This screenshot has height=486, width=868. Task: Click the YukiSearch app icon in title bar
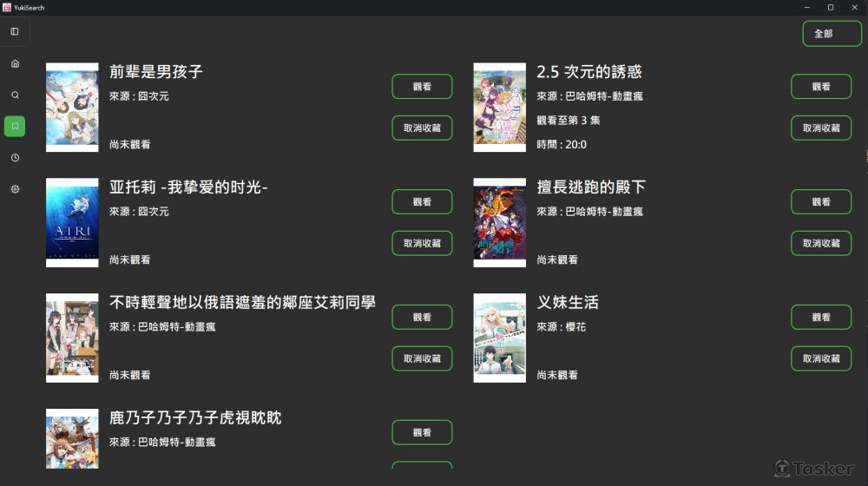[7, 7]
